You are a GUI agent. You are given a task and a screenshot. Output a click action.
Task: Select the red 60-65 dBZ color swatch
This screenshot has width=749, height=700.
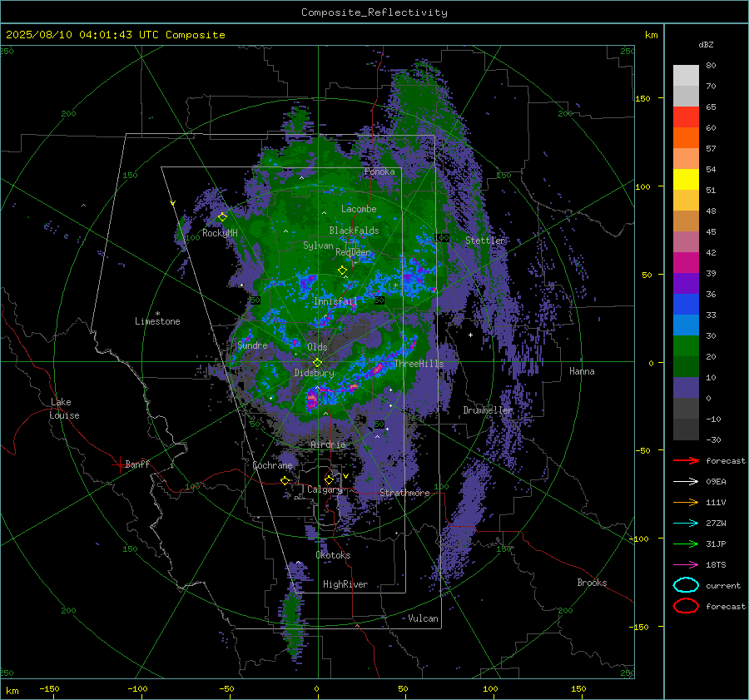tap(686, 117)
